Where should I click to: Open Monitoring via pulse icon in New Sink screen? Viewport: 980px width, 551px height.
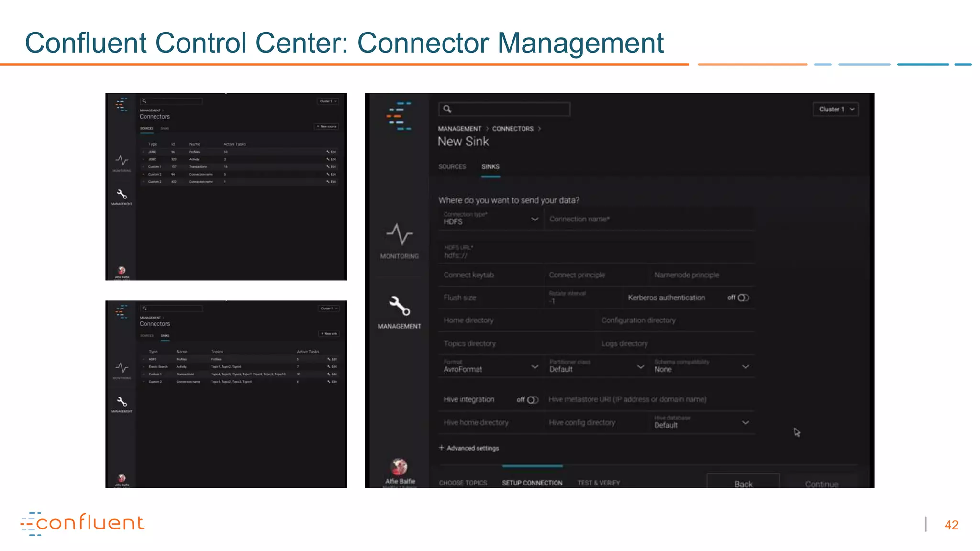click(x=399, y=234)
